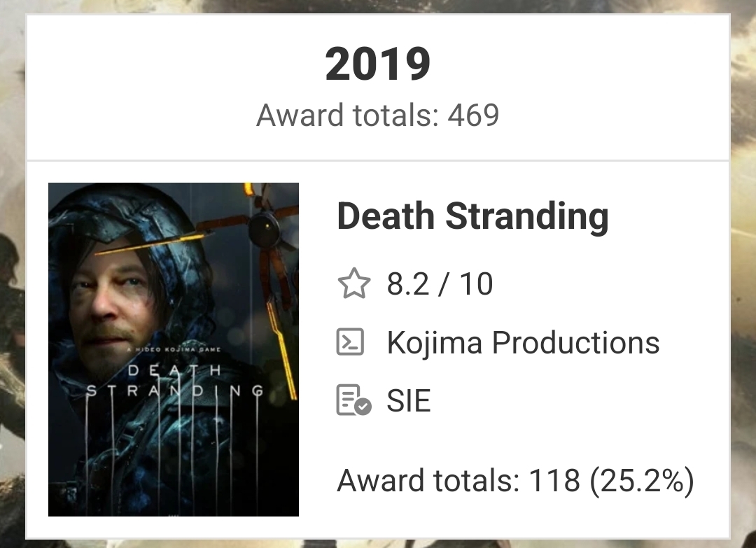The height and width of the screenshot is (548, 756).
Task: Click the divider line under the year header
Action: pos(378,160)
